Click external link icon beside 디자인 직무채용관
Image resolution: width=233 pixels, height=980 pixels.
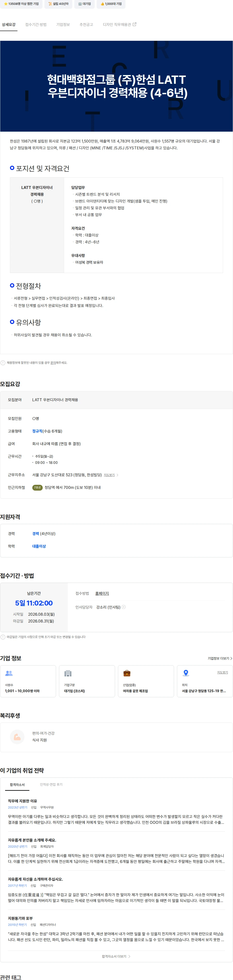point(134,24)
